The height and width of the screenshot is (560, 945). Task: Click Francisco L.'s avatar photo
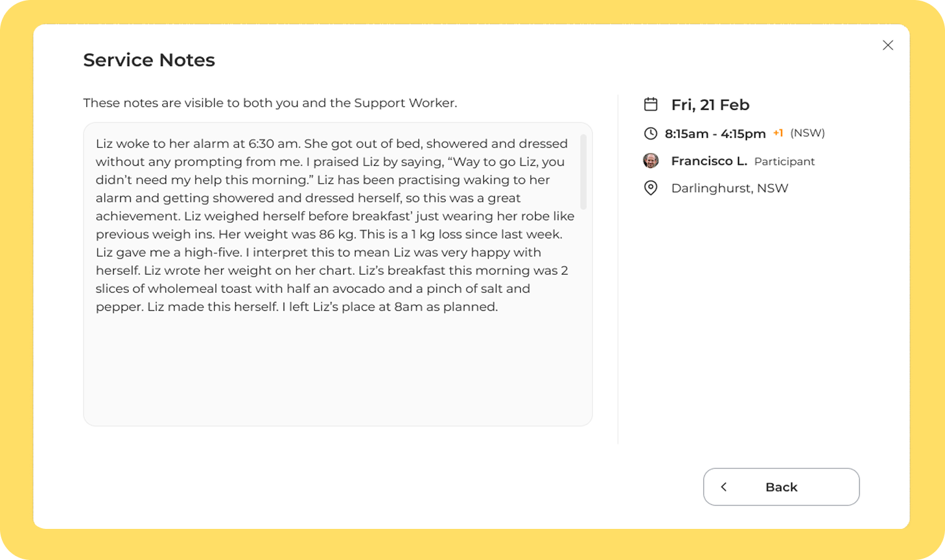[x=651, y=161]
